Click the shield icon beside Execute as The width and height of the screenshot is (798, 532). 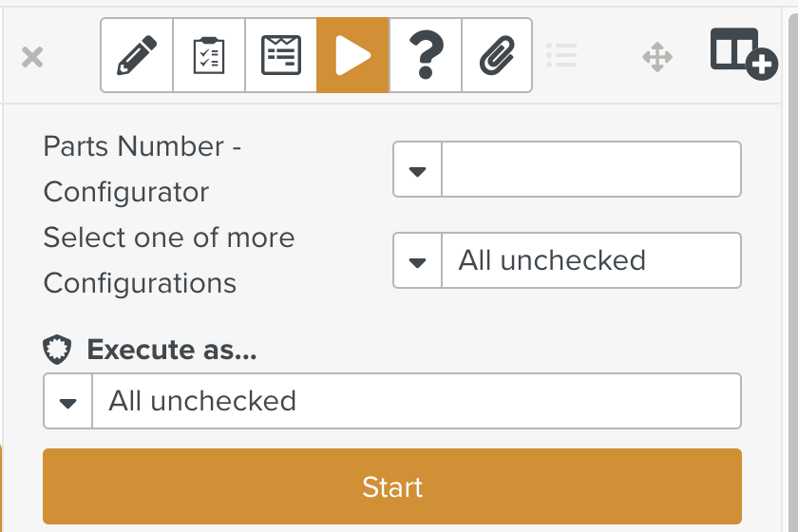point(57,350)
